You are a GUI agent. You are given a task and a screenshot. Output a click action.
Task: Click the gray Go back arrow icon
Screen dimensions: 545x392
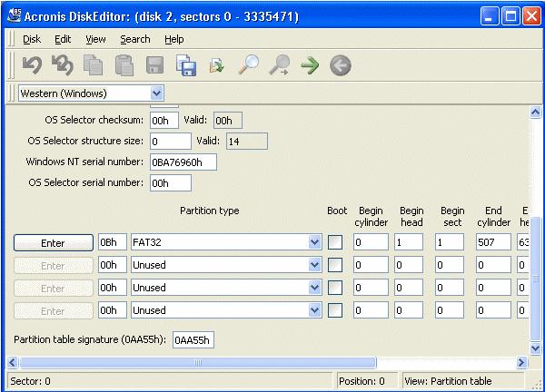coord(341,65)
